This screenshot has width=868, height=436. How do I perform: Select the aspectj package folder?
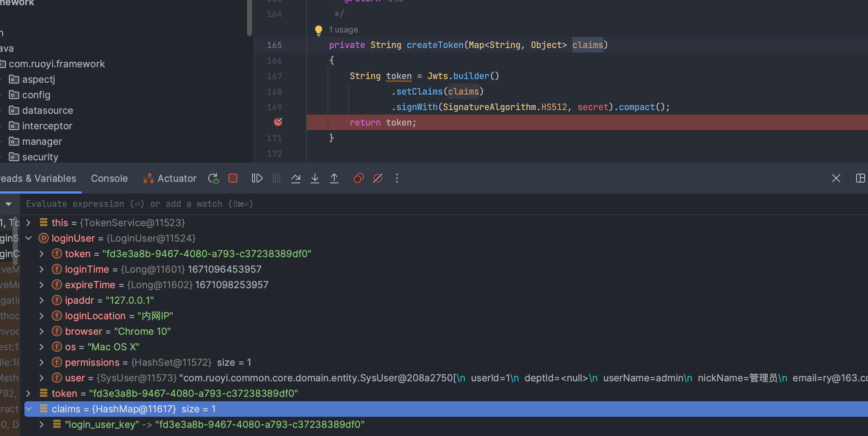[x=32, y=79]
